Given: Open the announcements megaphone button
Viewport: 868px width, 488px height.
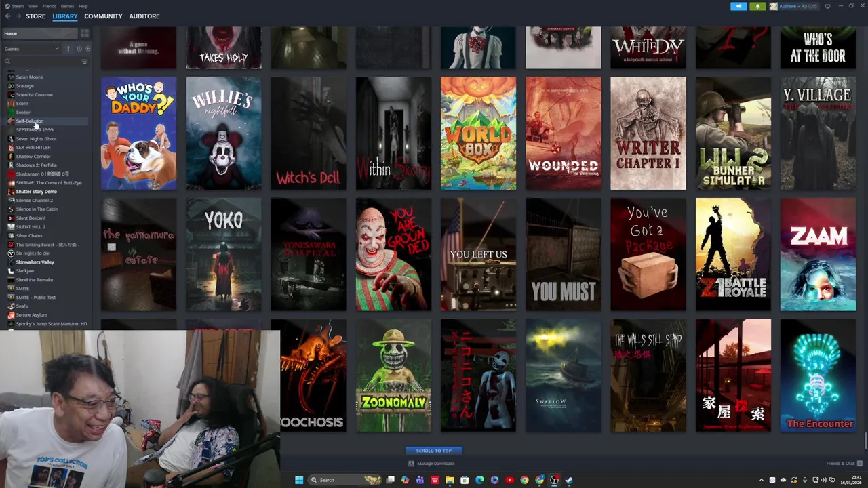Looking at the screenshot, I should tap(738, 6).
